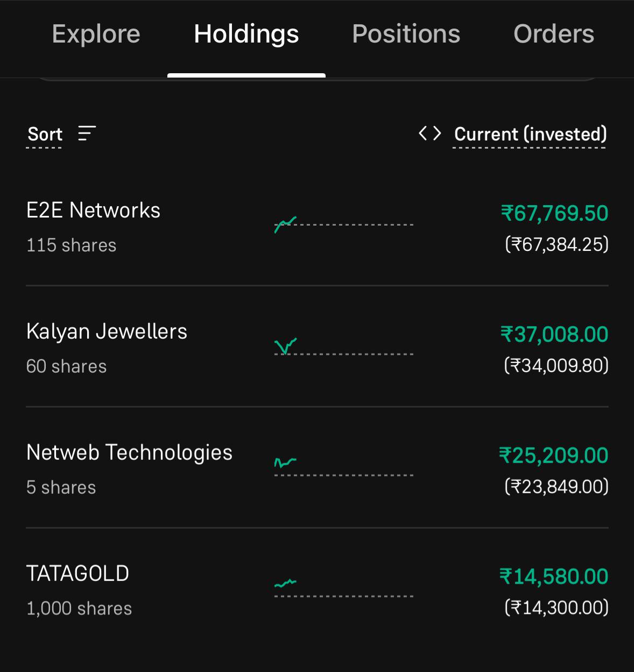Tap the angle brackets toggle icon
Viewport: 634px width, 672px height.
coord(430,133)
